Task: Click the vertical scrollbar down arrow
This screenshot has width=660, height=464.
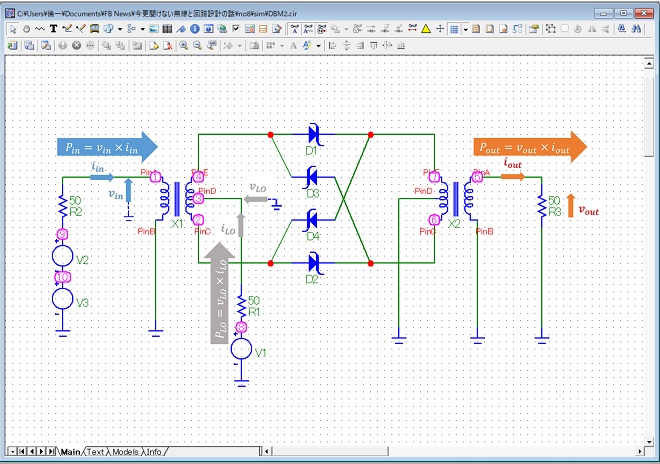Action: [x=649, y=442]
